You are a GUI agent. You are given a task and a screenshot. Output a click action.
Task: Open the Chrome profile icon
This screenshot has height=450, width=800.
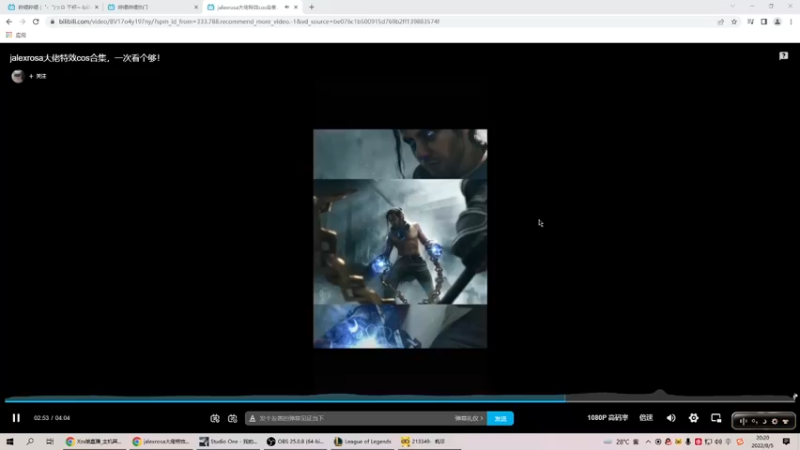pyautogui.click(x=777, y=21)
